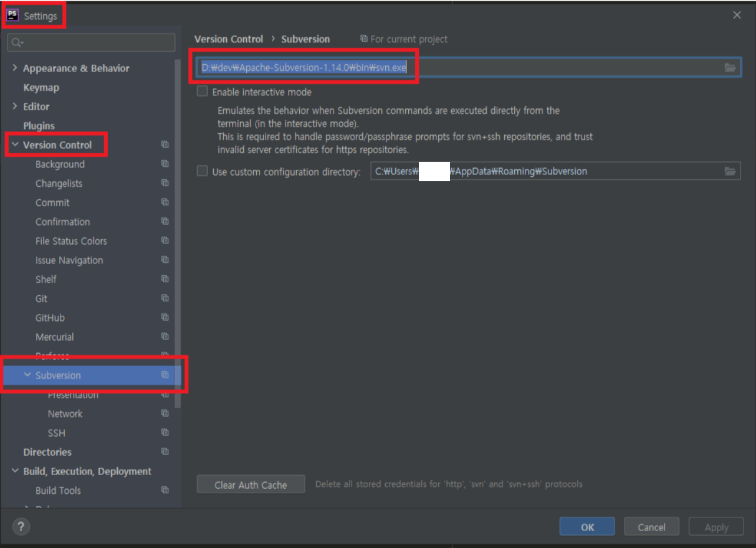Click project-level icon next to Commit

tap(165, 202)
